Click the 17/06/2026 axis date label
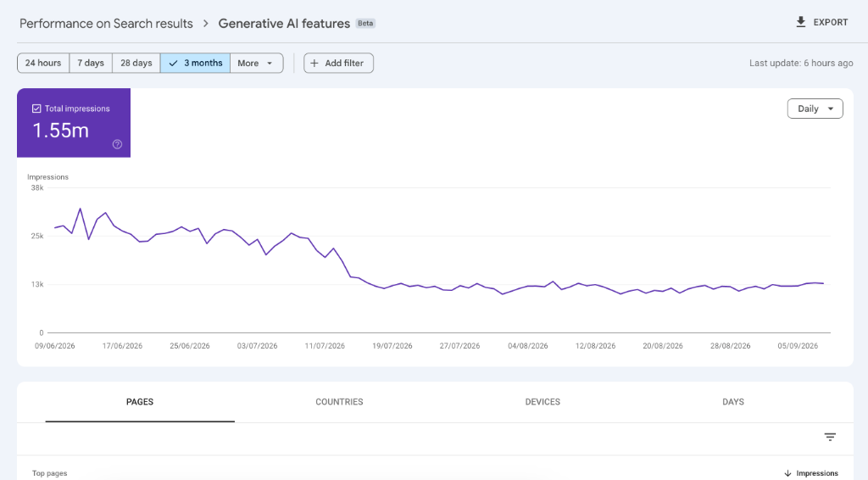 (x=122, y=346)
